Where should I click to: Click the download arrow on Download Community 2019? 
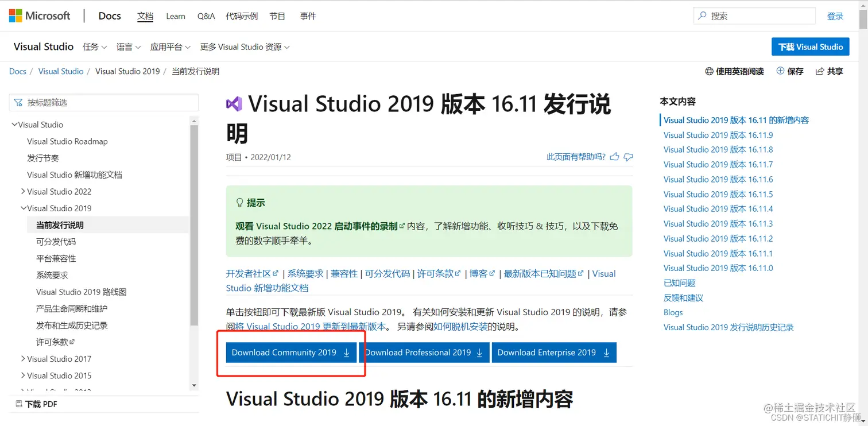tap(347, 353)
